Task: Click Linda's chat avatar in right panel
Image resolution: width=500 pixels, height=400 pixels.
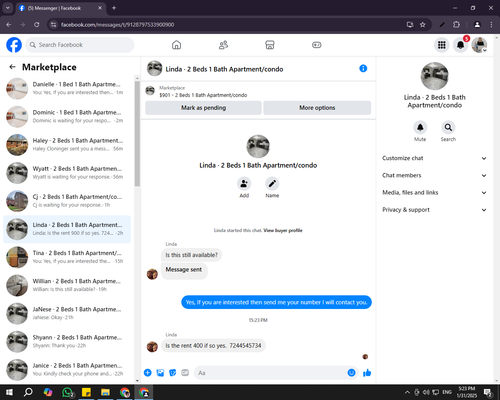Action: pos(434,76)
